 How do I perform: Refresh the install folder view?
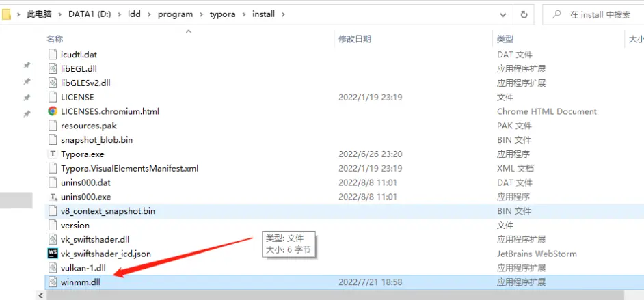[524, 14]
